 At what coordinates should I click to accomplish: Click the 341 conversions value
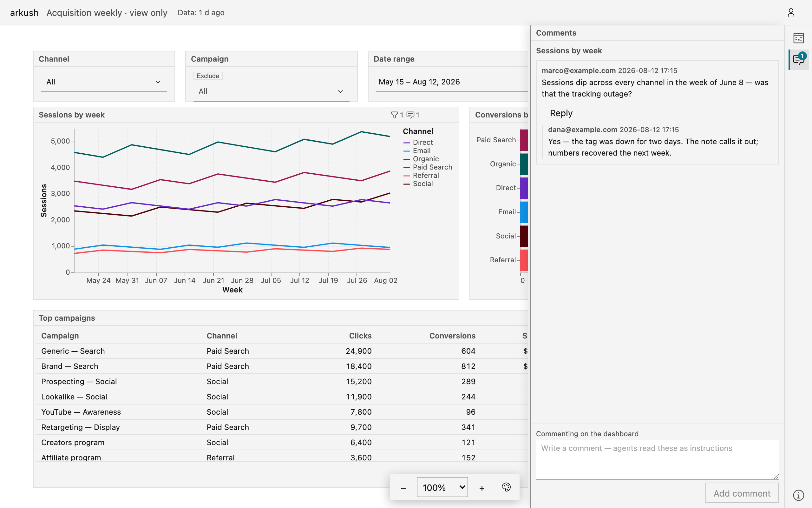468,427
